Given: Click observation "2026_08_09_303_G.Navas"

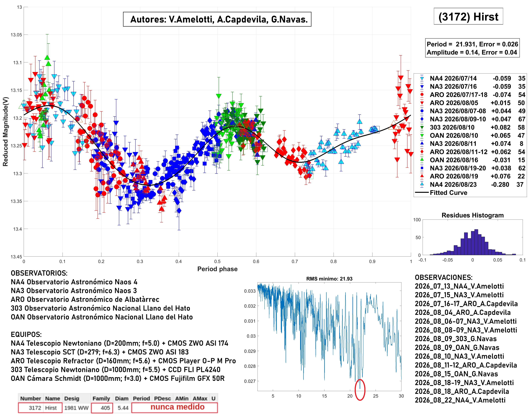Looking at the screenshot, I should [456, 339].
